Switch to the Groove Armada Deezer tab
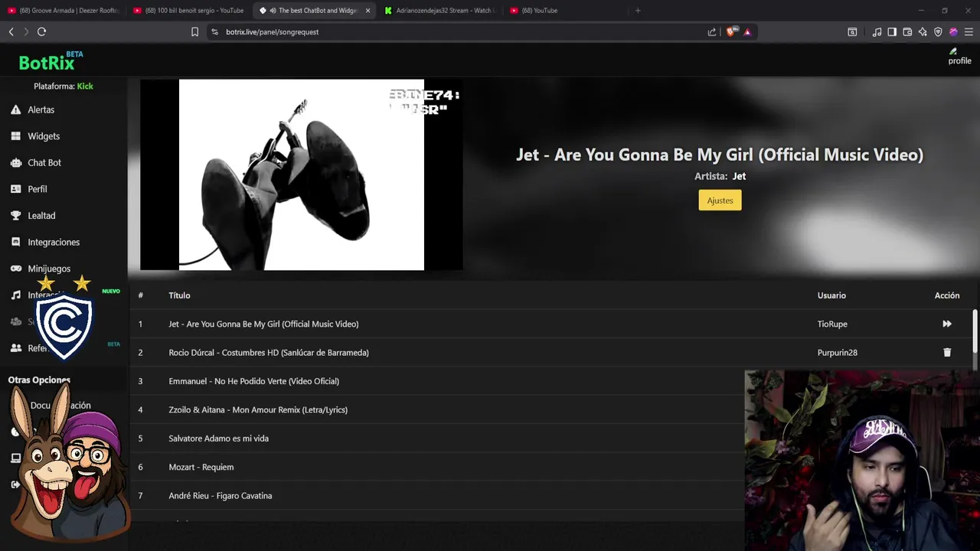 (x=64, y=11)
